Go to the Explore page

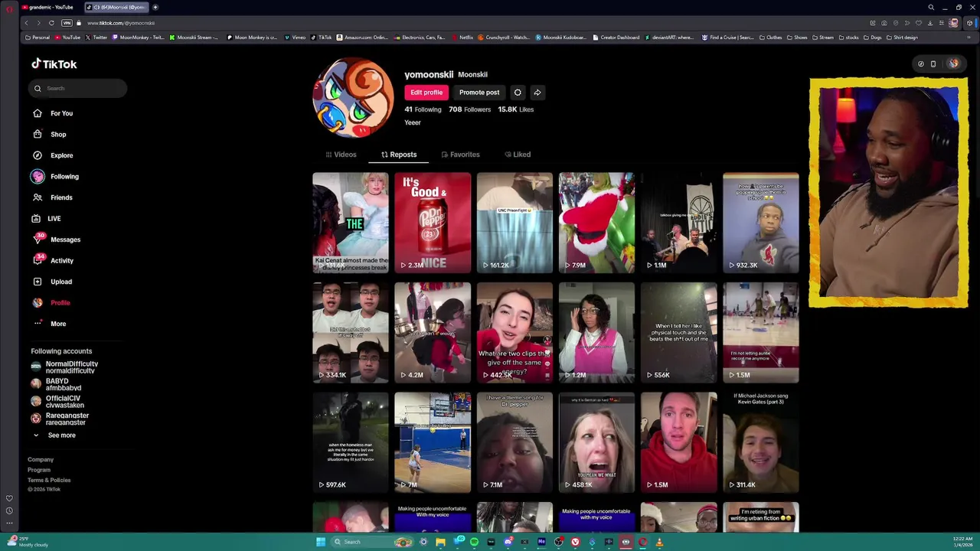point(52,155)
